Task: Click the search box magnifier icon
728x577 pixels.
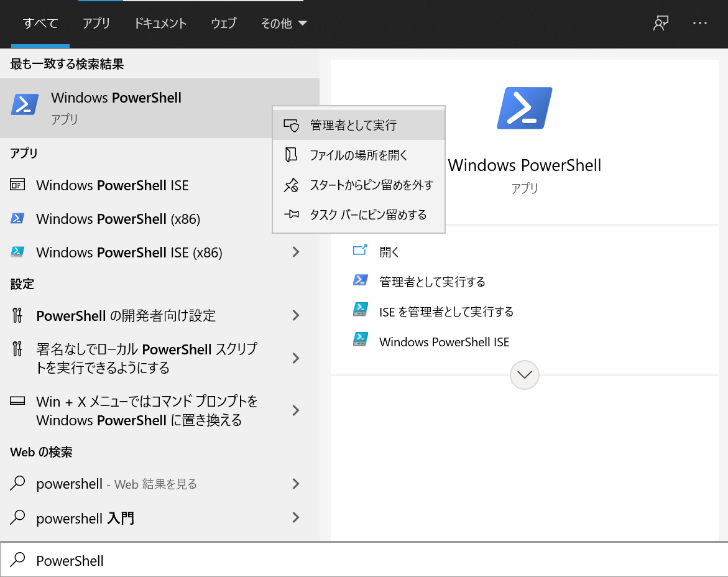Action: coord(17,560)
